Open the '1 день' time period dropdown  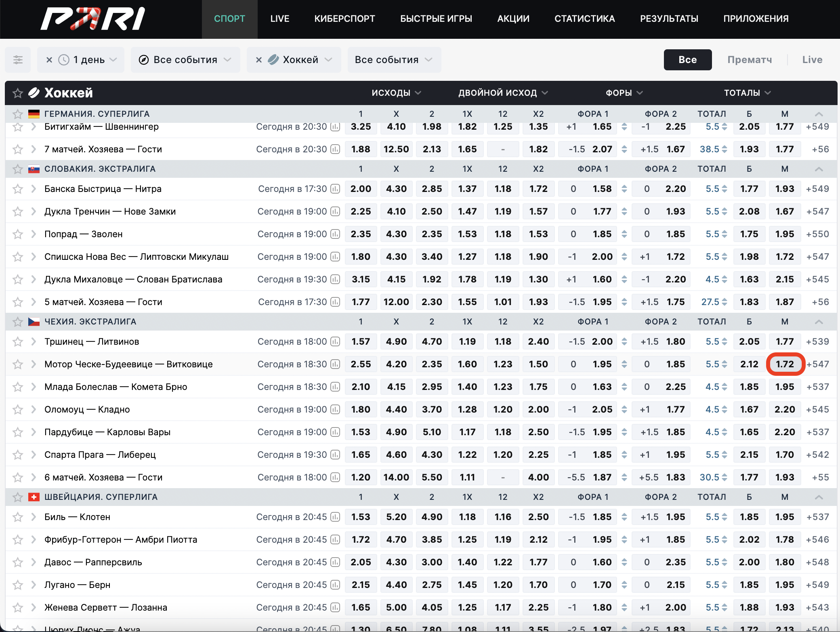pos(89,60)
